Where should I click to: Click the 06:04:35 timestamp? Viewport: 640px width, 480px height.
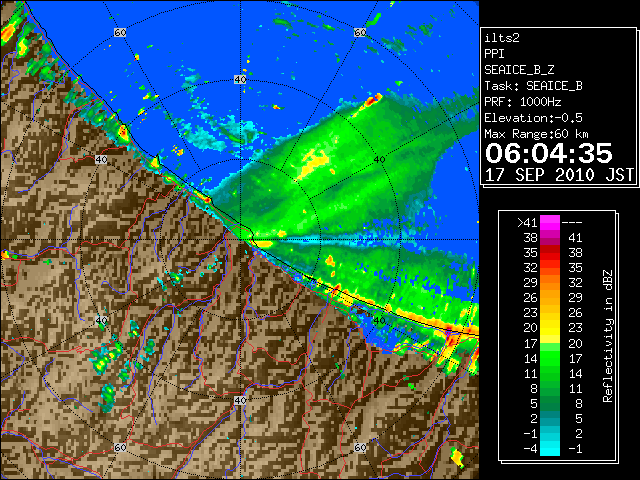(x=549, y=153)
